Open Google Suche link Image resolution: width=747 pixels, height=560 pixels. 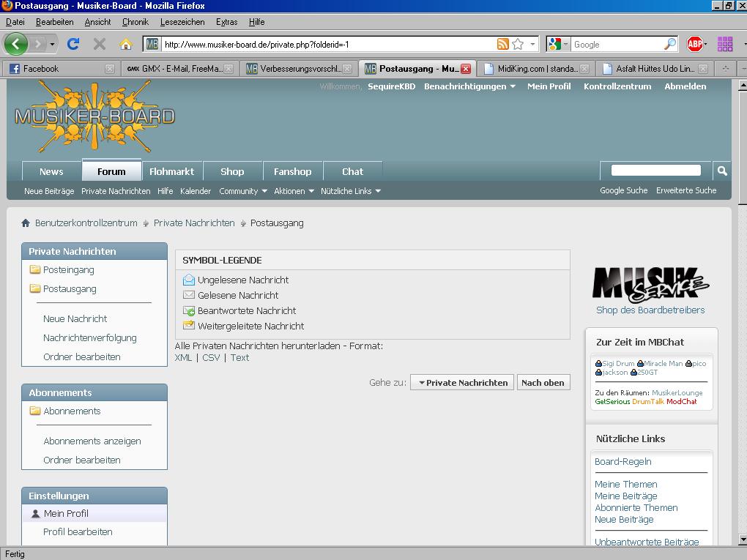click(x=624, y=190)
